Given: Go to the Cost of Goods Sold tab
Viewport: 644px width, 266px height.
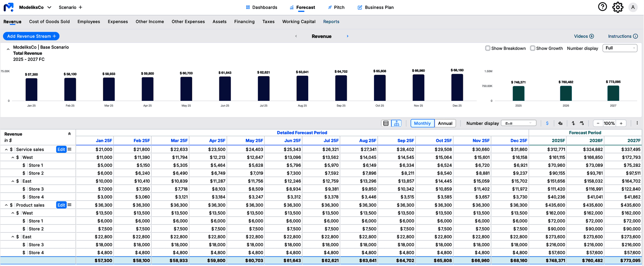Looking at the screenshot, I should pyautogui.click(x=49, y=22).
